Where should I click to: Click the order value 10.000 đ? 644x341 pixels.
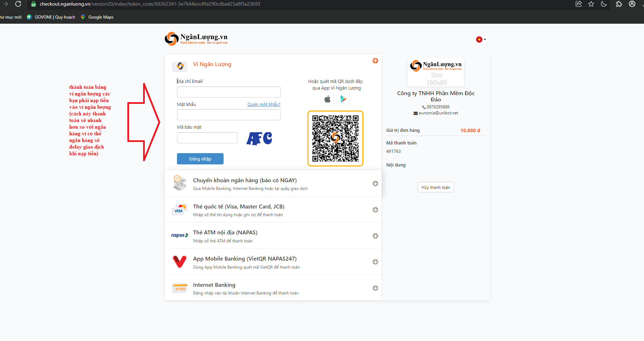(x=470, y=130)
